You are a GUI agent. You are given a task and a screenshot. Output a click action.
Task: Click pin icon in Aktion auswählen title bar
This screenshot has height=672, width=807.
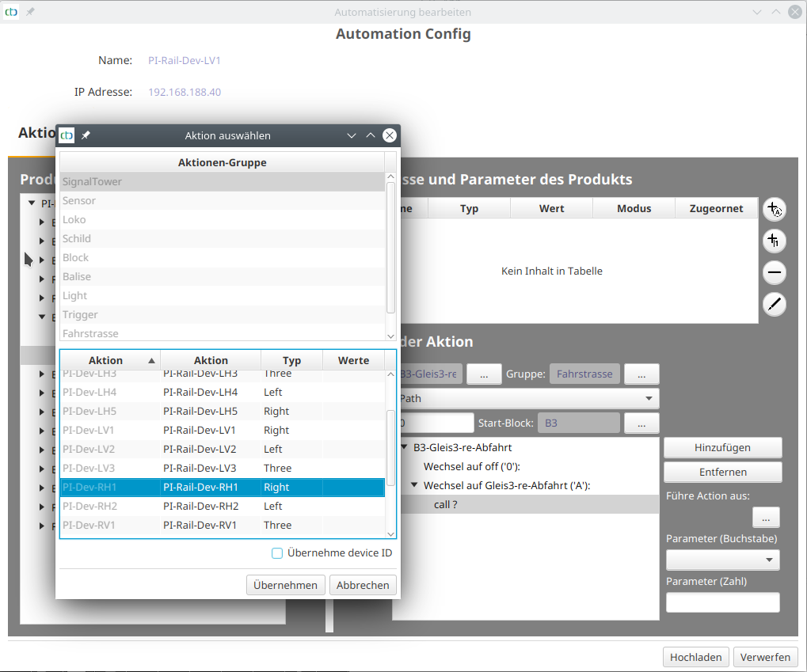(86, 135)
